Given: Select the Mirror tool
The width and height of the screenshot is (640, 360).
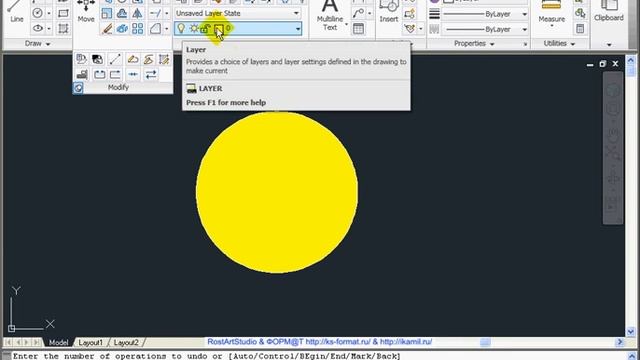Looking at the screenshot, I should (138, 13).
